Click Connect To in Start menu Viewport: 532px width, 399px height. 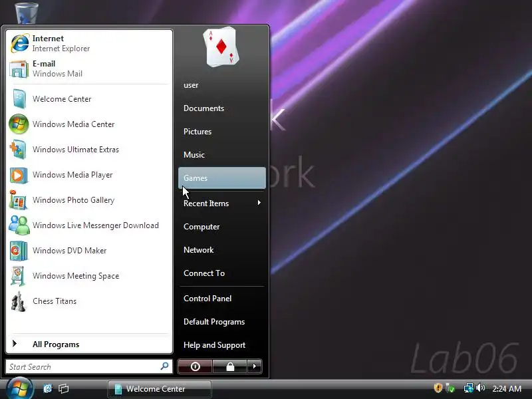[x=204, y=273]
